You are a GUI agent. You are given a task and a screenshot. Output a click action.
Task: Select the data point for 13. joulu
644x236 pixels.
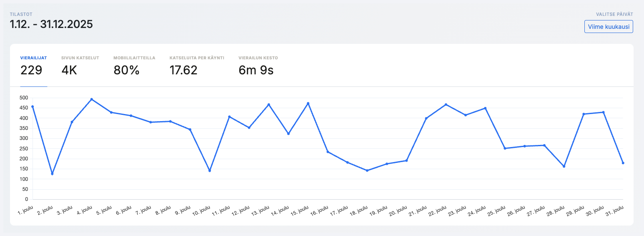pyautogui.click(x=269, y=104)
